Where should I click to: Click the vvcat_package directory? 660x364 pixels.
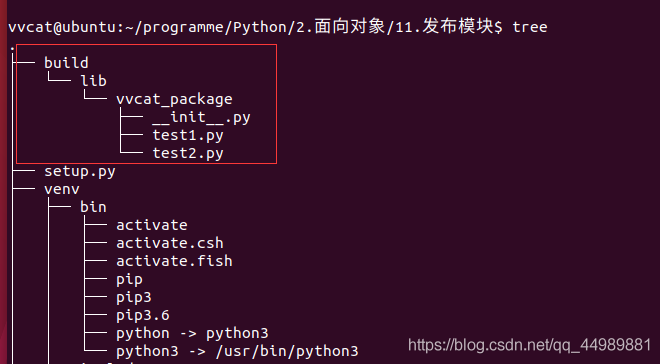[174, 99]
